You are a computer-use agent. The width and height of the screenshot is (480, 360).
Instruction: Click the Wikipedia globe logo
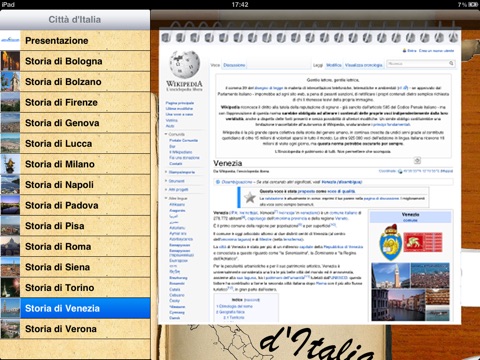coord(185,64)
